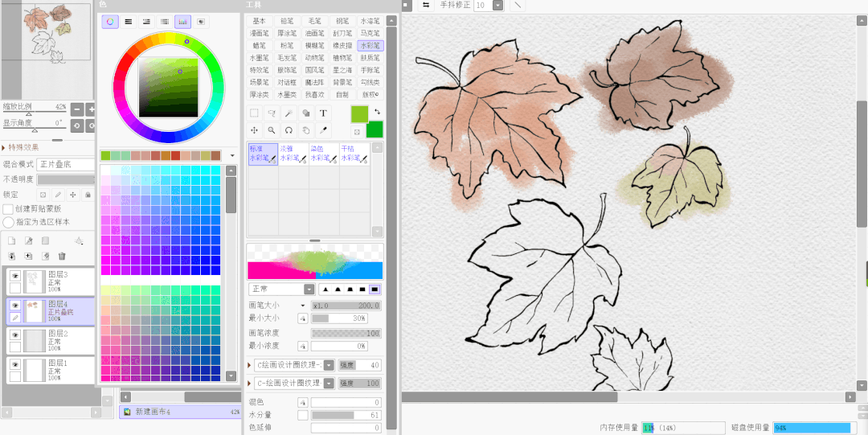Click the light green foreground color swatch

[359, 115]
